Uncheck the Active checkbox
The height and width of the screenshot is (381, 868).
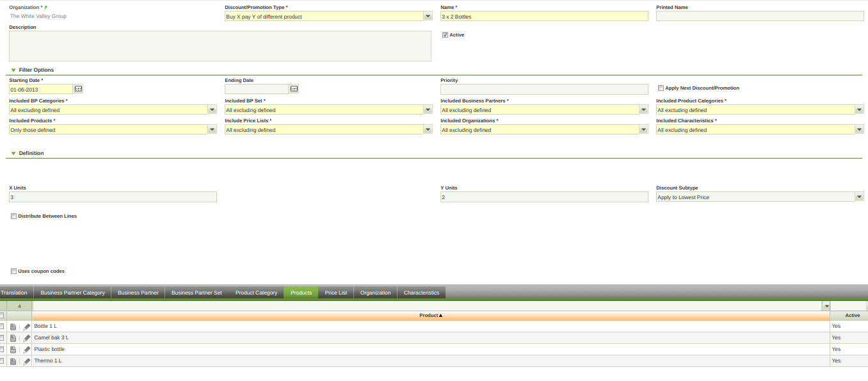coord(445,35)
